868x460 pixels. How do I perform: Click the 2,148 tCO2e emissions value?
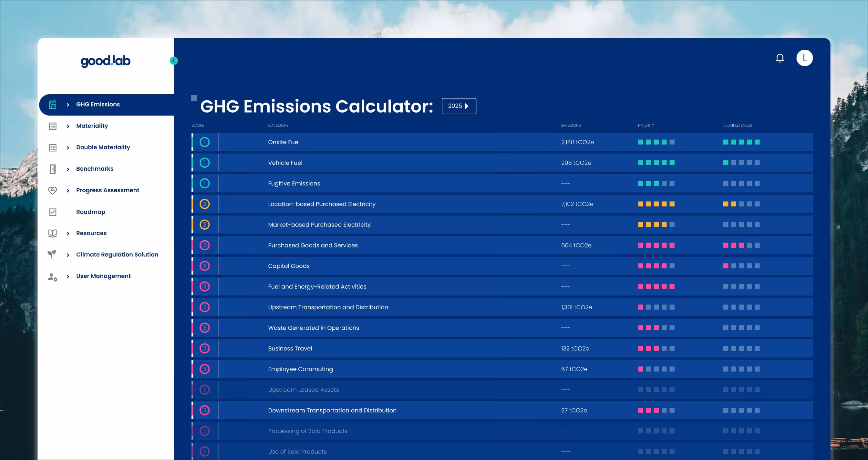[x=578, y=142]
